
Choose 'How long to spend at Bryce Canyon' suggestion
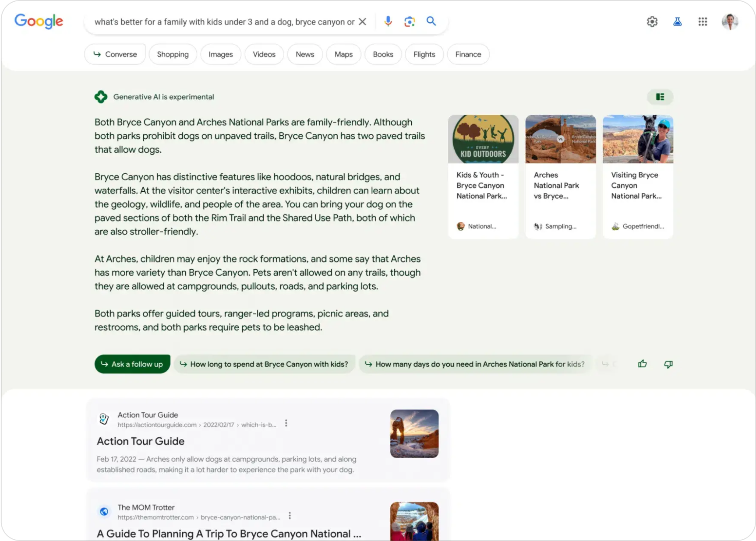click(x=264, y=364)
